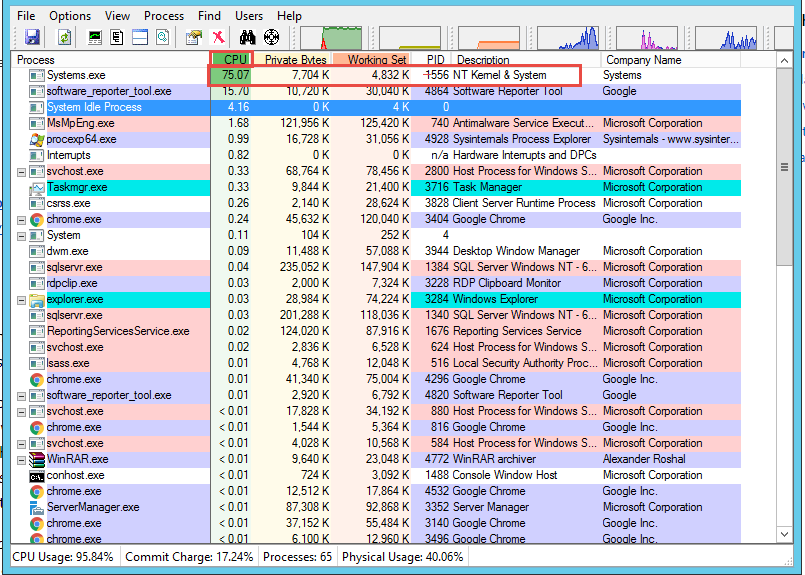Toggle the Show Lower Pane toolbar icon
The width and height of the screenshot is (805, 575).
point(140,37)
